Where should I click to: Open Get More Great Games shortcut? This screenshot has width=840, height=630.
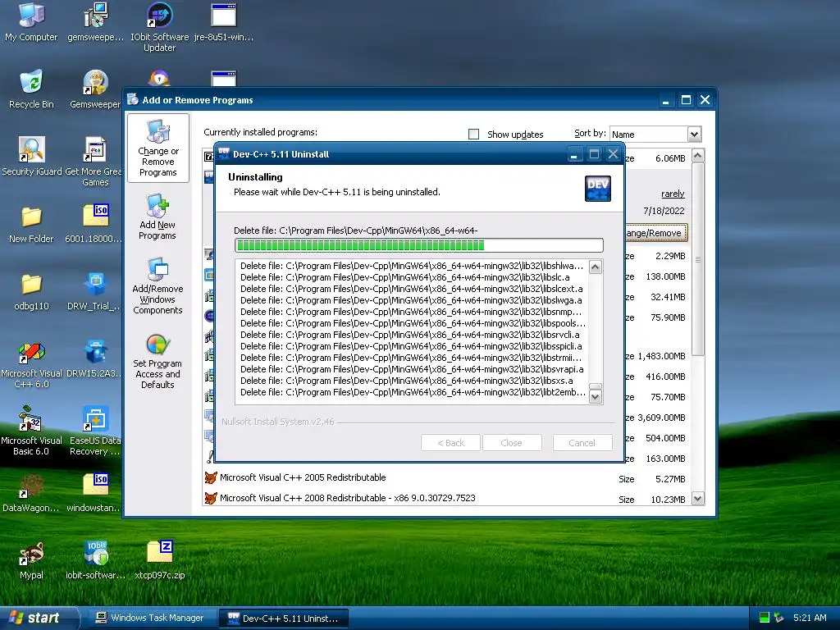point(95,161)
